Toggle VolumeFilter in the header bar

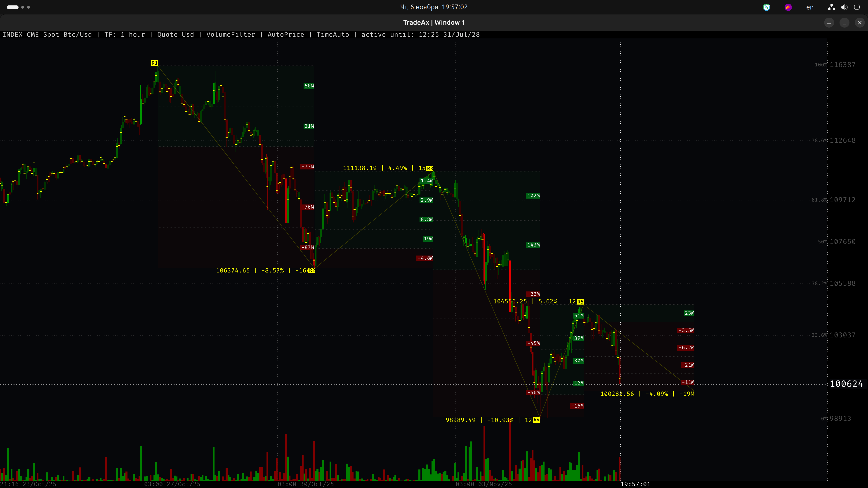tap(231, 34)
